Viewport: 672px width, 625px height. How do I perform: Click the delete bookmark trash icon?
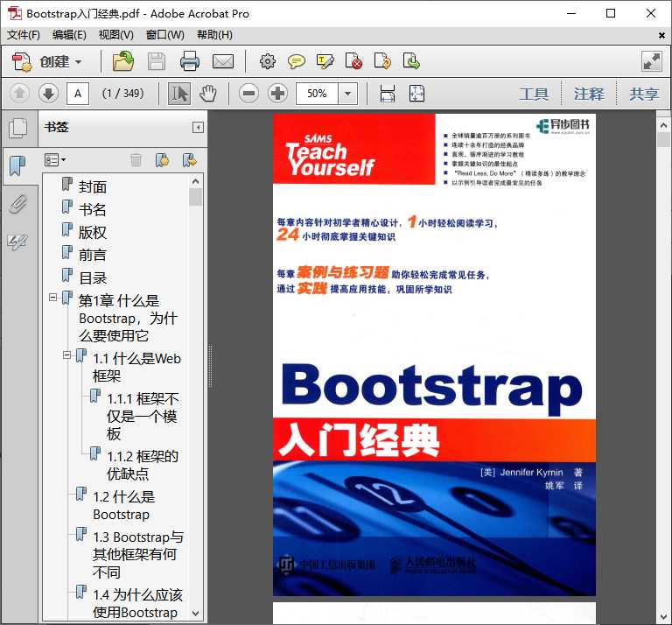[136, 160]
